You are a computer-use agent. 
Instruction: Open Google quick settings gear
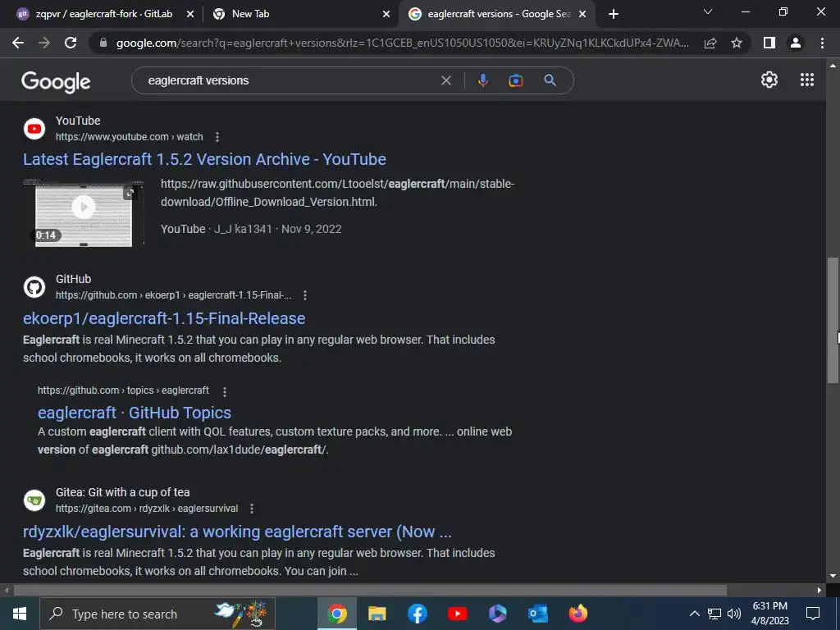(x=769, y=80)
